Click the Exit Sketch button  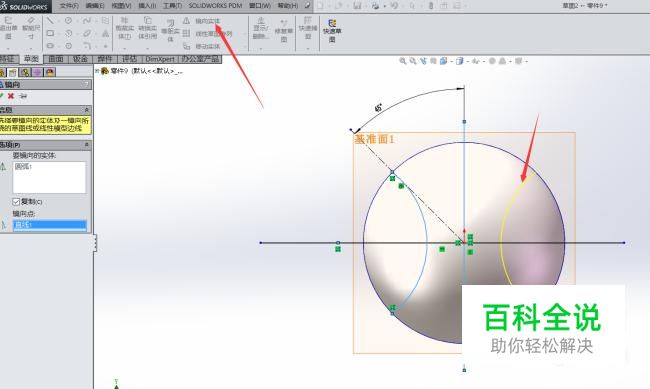coord(8,28)
